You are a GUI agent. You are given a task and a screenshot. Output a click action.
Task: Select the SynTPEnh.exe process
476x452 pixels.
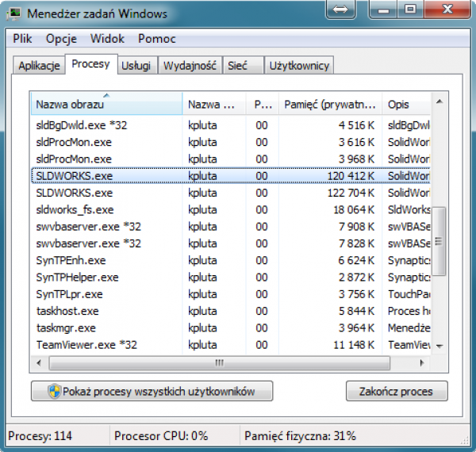(x=230, y=260)
